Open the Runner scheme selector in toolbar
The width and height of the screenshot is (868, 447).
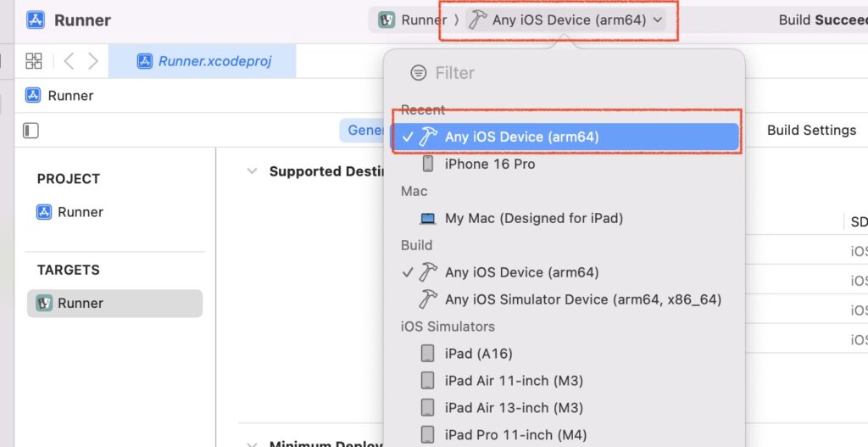point(412,20)
